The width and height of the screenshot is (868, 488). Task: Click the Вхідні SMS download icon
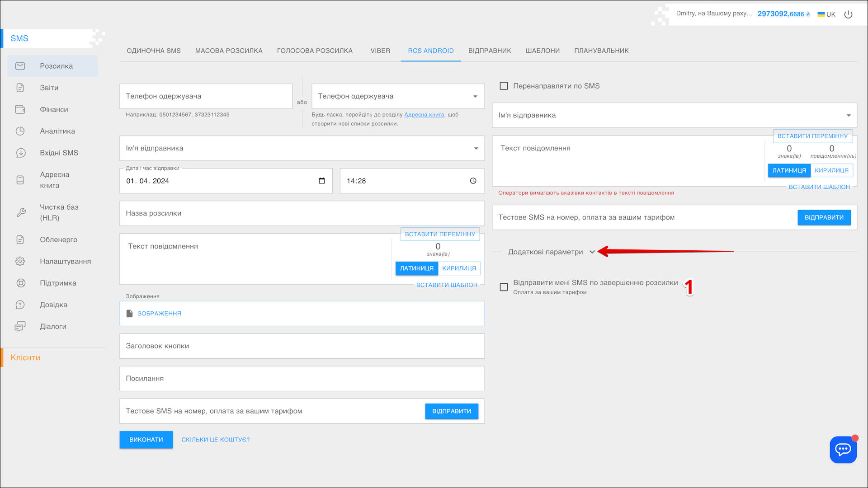[x=20, y=153]
